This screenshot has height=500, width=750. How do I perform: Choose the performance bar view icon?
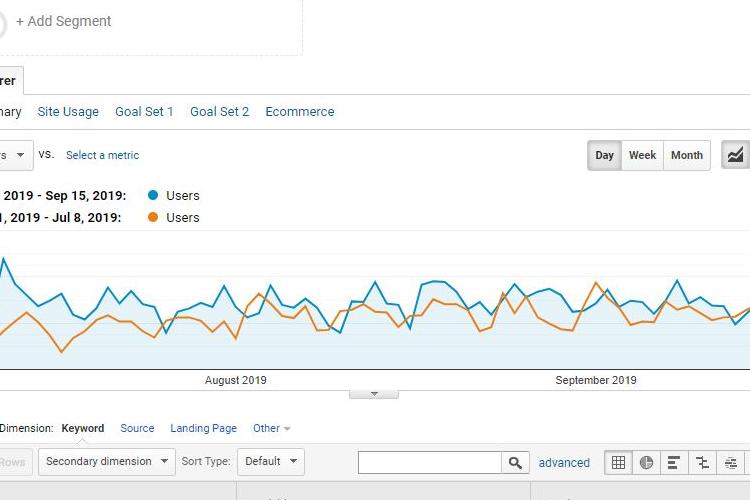pyautogui.click(x=675, y=462)
